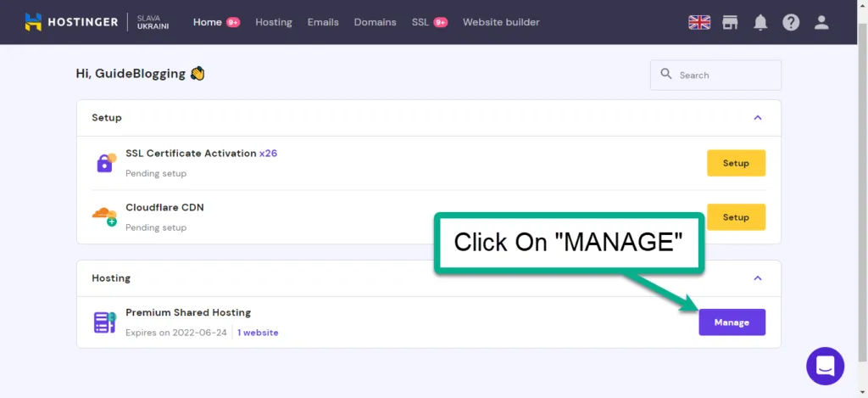
Task: Click the SSL certificate padlock icon
Action: tap(106, 162)
